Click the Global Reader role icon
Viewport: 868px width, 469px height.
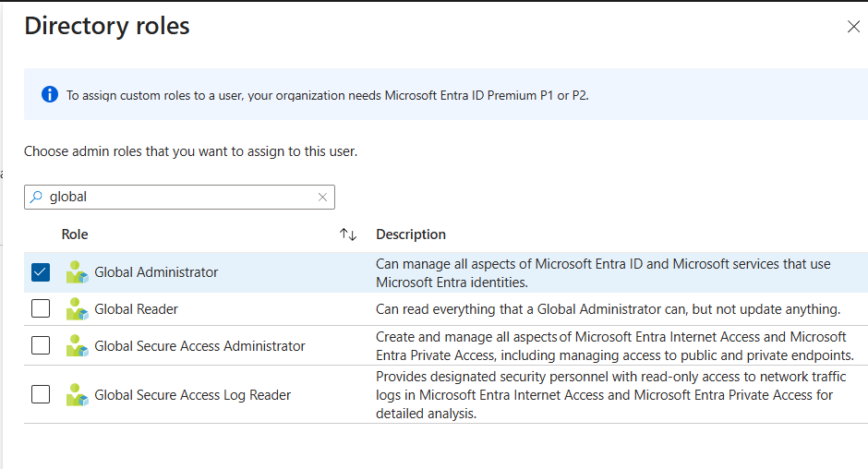coord(77,309)
